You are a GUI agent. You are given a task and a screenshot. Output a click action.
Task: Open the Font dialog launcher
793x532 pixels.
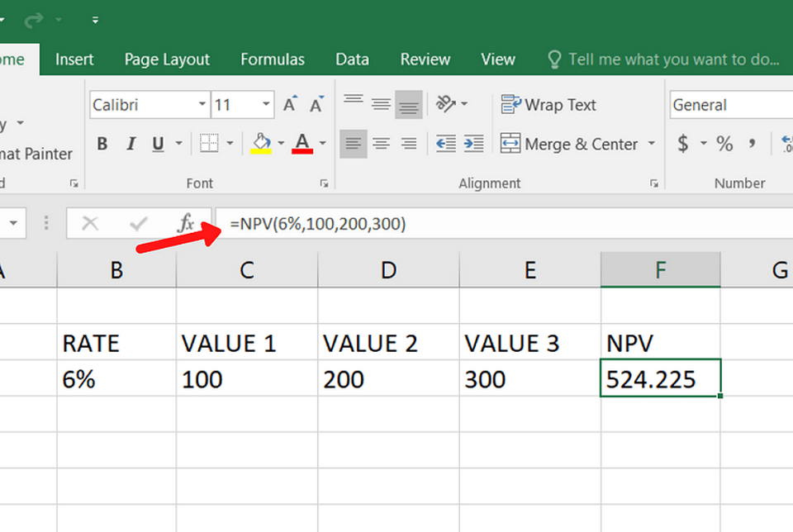tap(324, 183)
